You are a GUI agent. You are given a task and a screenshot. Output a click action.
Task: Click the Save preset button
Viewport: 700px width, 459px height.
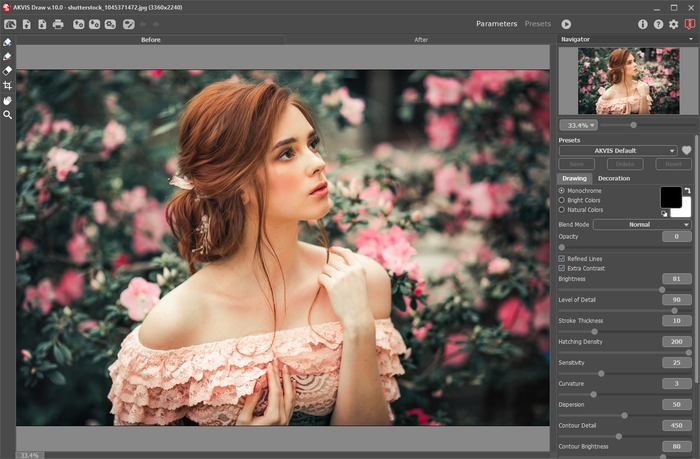coord(576,164)
